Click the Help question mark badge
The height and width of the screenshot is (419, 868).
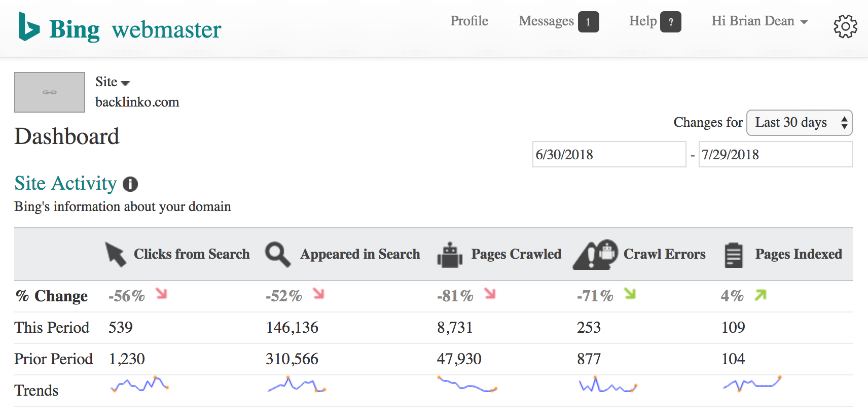(670, 22)
